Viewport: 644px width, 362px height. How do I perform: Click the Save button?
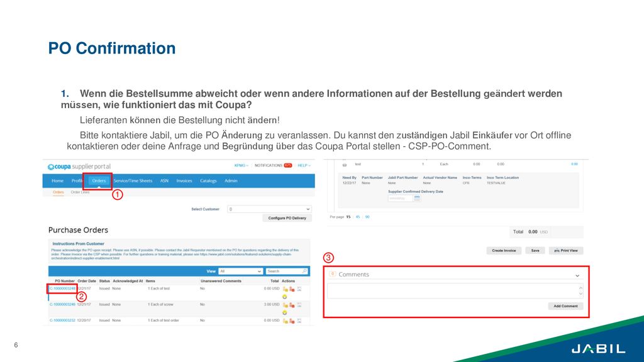[x=535, y=250]
